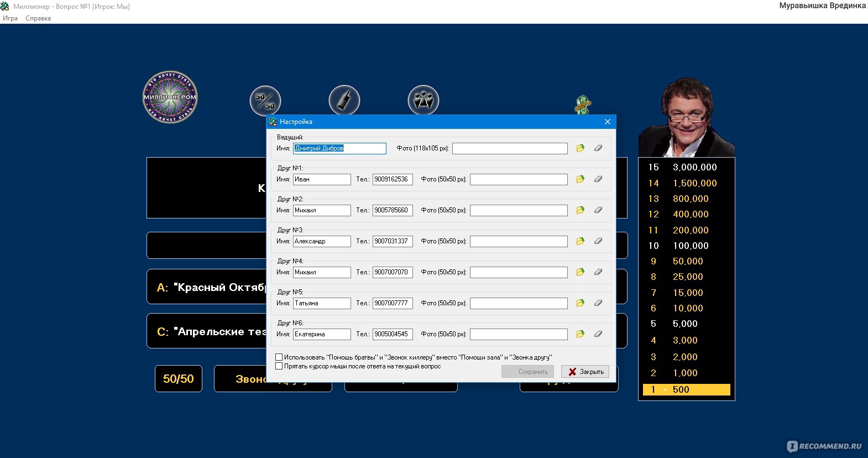Select prize level 15 3,000,000
The height and width of the screenshot is (458, 868).
click(x=686, y=167)
